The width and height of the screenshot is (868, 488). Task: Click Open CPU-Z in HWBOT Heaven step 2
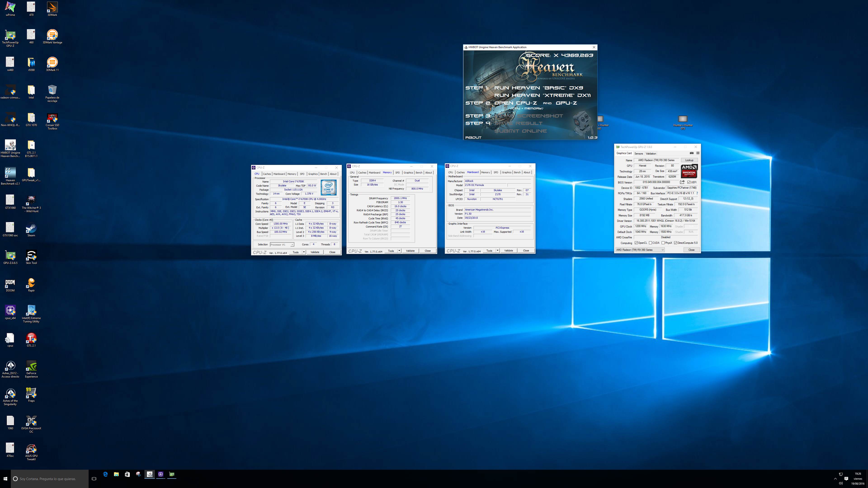pyautogui.click(x=516, y=103)
